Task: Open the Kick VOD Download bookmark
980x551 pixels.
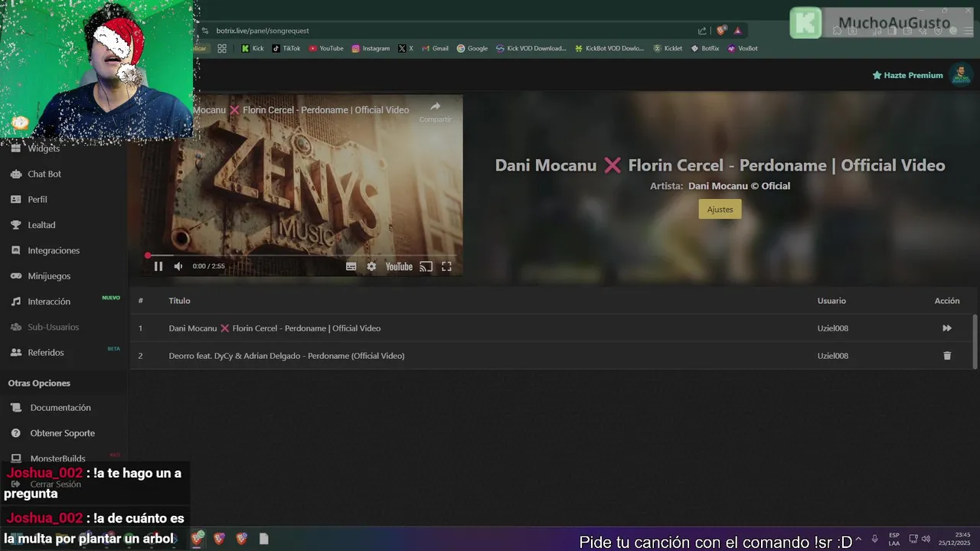Action: 531,48
